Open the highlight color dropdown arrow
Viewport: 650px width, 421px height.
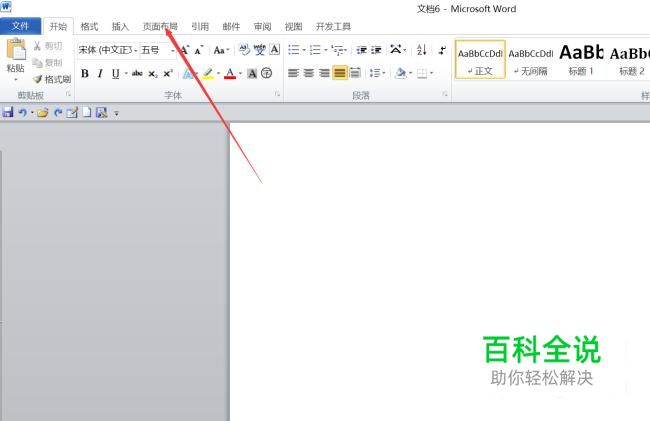[x=218, y=74]
